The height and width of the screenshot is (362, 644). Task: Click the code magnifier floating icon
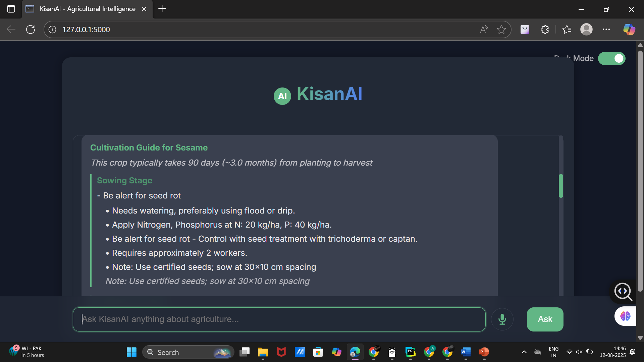(623, 291)
